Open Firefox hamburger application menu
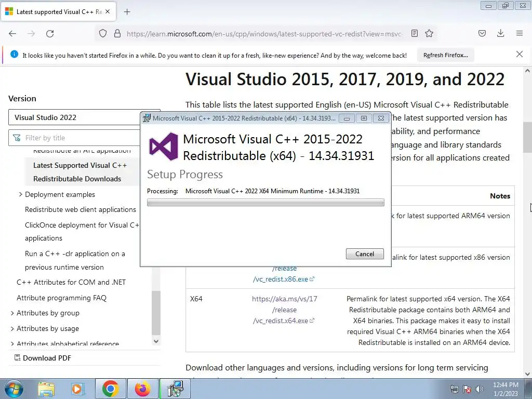The width and height of the screenshot is (532, 399). pos(520,33)
